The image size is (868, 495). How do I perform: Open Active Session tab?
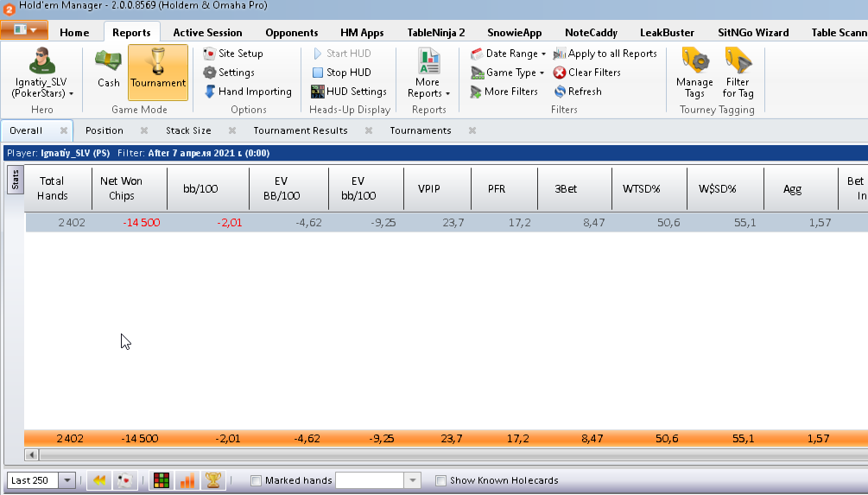(x=207, y=33)
